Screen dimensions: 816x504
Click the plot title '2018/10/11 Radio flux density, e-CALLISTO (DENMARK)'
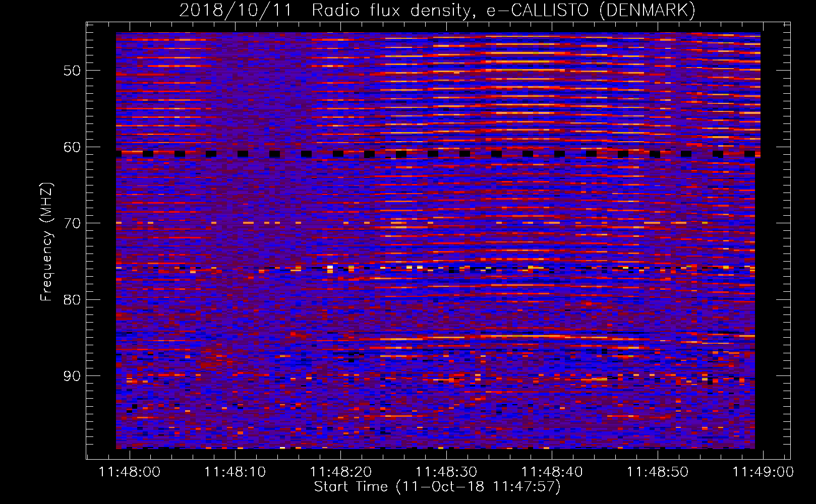coord(437,11)
